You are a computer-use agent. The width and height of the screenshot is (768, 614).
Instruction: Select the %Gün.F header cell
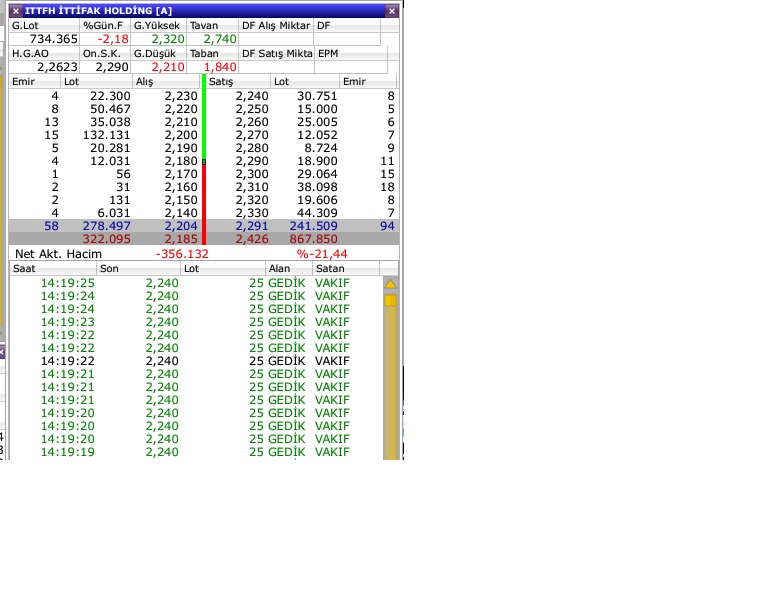click(x=105, y=25)
